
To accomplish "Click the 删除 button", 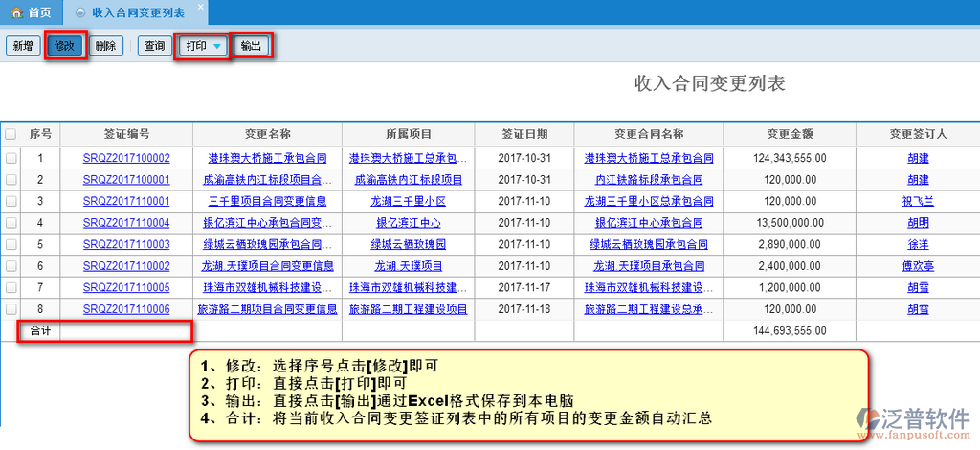I will [x=105, y=46].
